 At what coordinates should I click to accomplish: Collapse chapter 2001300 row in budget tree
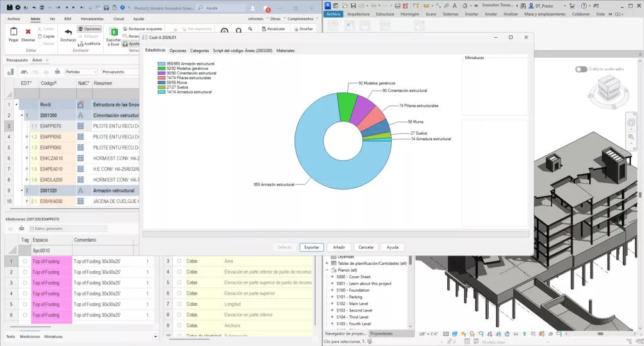coord(22,116)
